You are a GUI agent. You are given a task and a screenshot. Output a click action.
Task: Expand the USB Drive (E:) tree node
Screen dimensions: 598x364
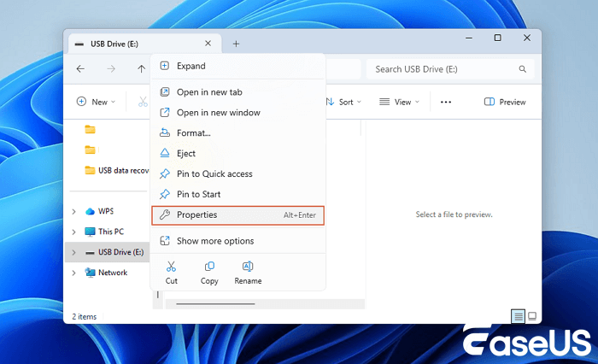pos(74,252)
